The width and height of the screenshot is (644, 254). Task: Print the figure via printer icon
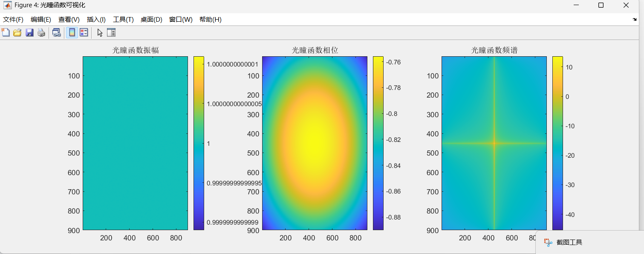(x=41, y=32)
